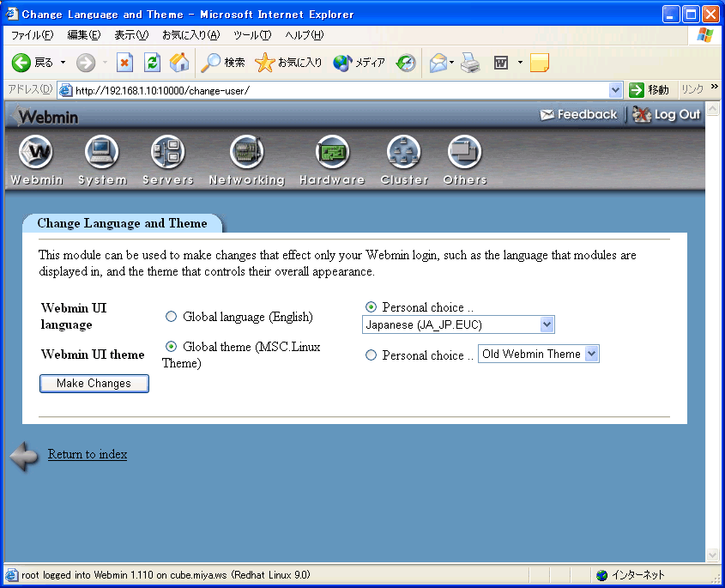Click the yellow note toolbar icon
This screenshot has width=725, height=588.
click(x=539, y=63)
